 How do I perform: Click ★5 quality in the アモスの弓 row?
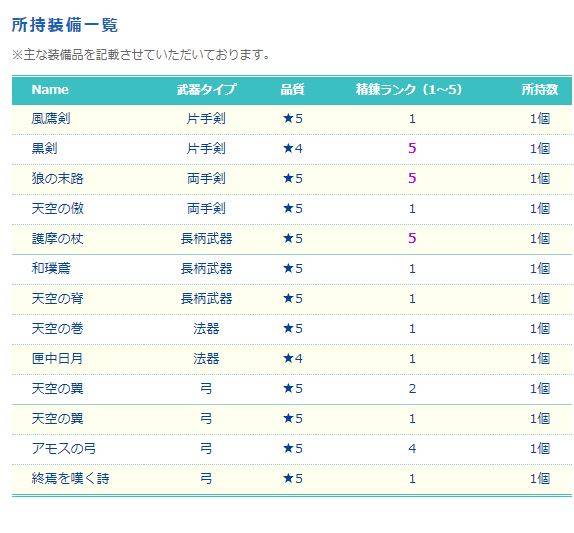[292, 449]
